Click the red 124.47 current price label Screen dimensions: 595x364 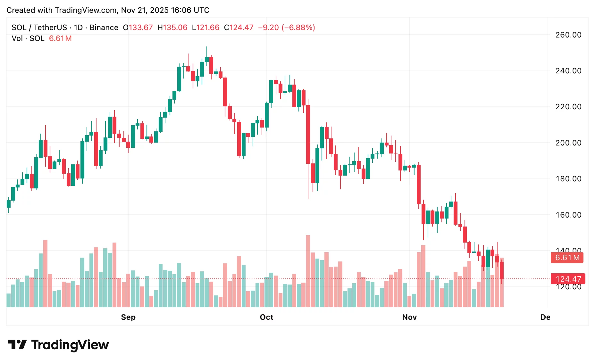click(568, 279)
